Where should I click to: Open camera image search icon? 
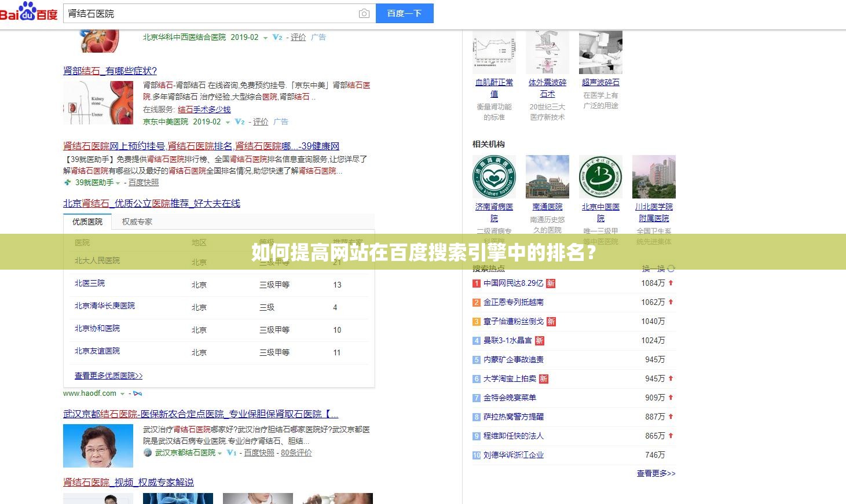pyautogui.click(x=364, y=13)
